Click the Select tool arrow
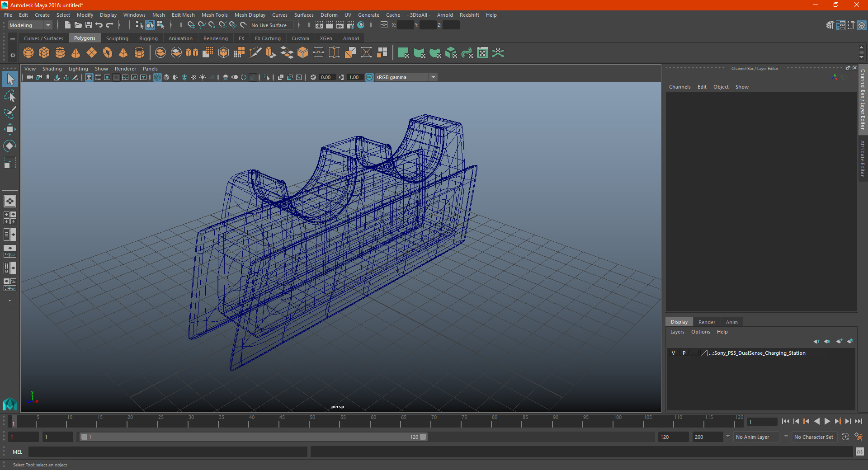Viewport: 868px width, 470px height. [x=10, y=80]
